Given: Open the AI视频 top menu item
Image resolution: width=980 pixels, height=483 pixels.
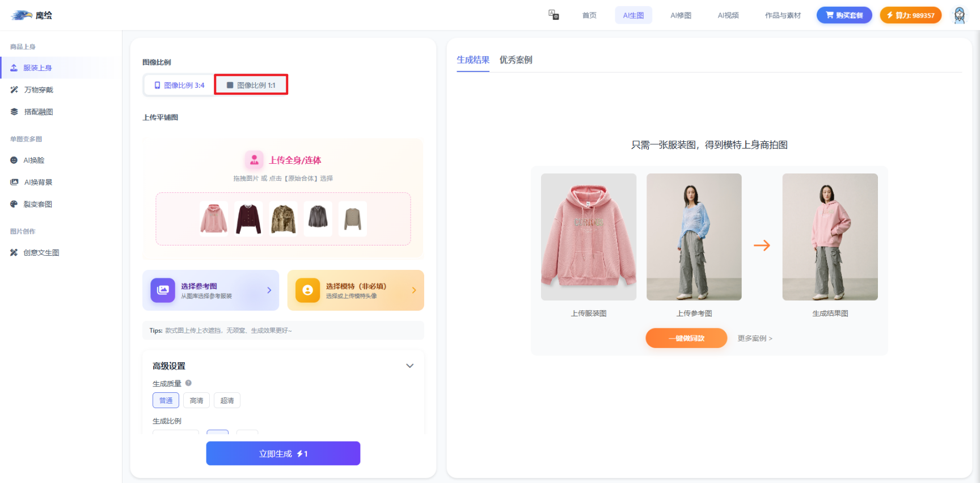Looking at the screenshot, I should [x=728, y=15].
